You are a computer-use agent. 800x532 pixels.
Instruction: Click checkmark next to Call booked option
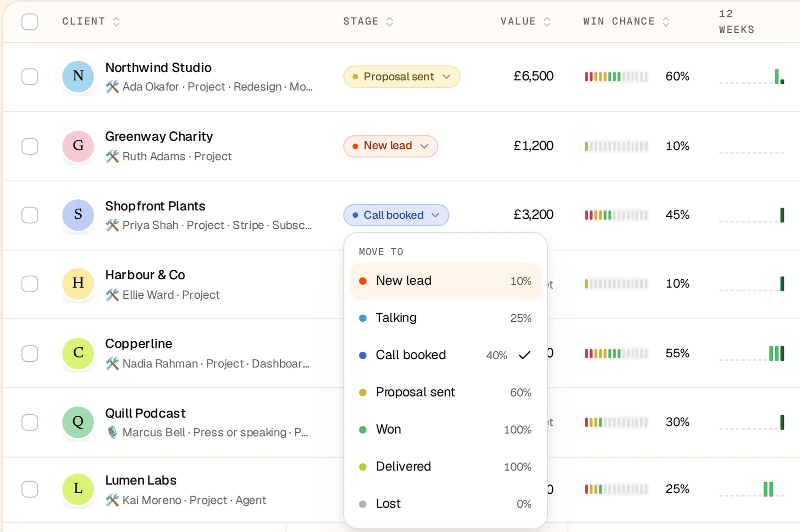(524, 355)
